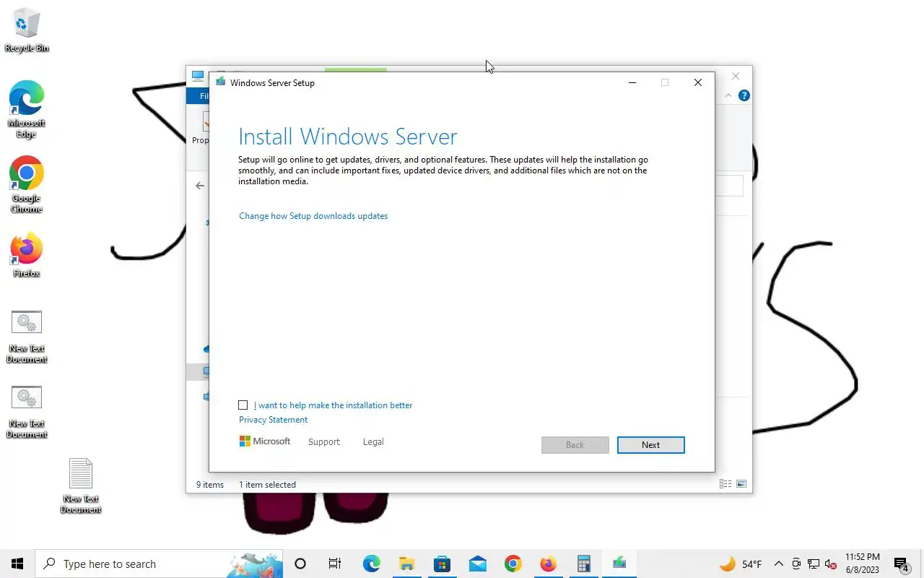Click the Next button in Setup
This screenshot has height=578, width=924.
coord(650,445)
